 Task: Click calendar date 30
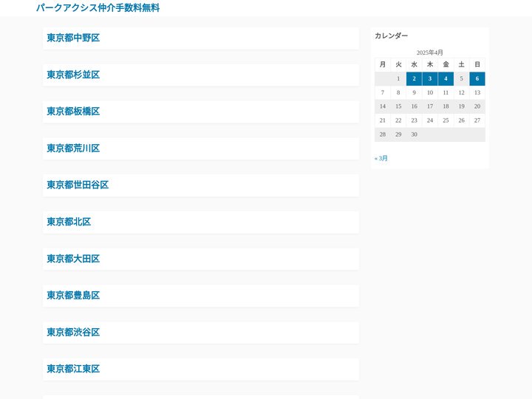tap(414, 134)
